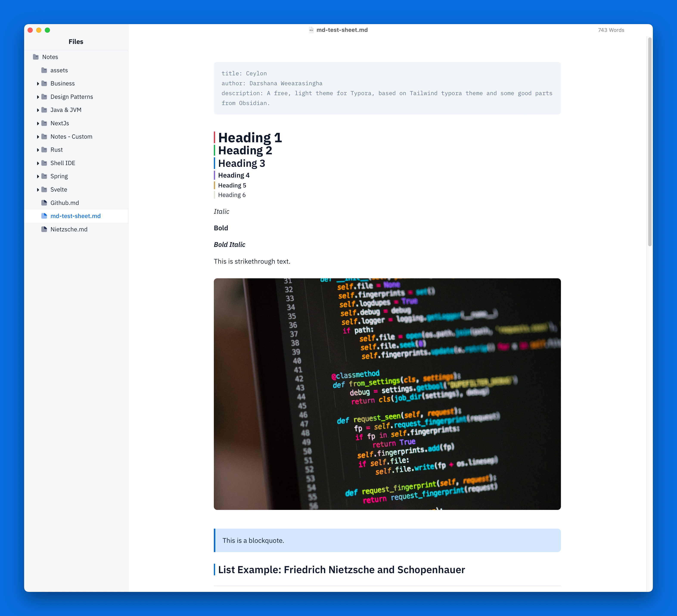Click the Notes root folder icon
The height and width of the screenshot is (616, 677).
point(36,57)
